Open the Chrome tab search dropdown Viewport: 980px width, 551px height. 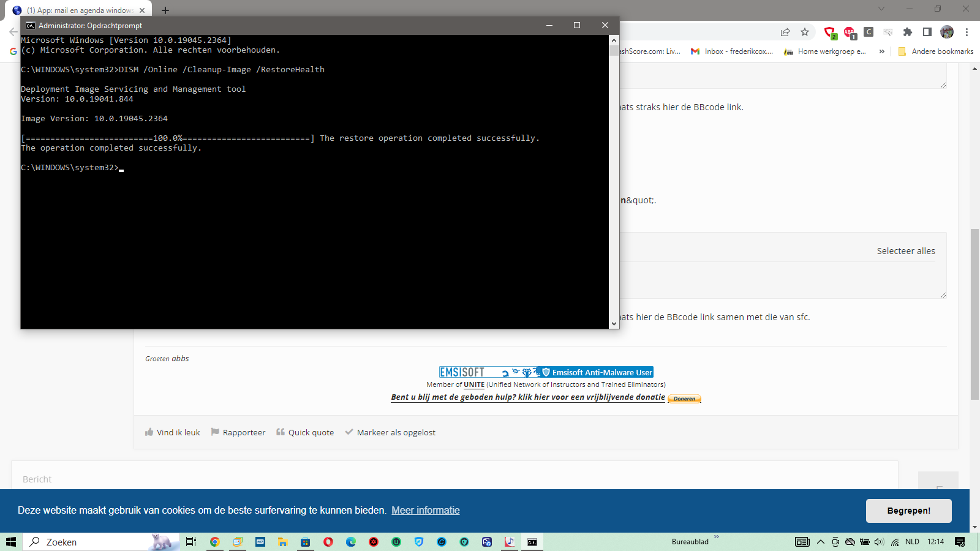[881, 9]
